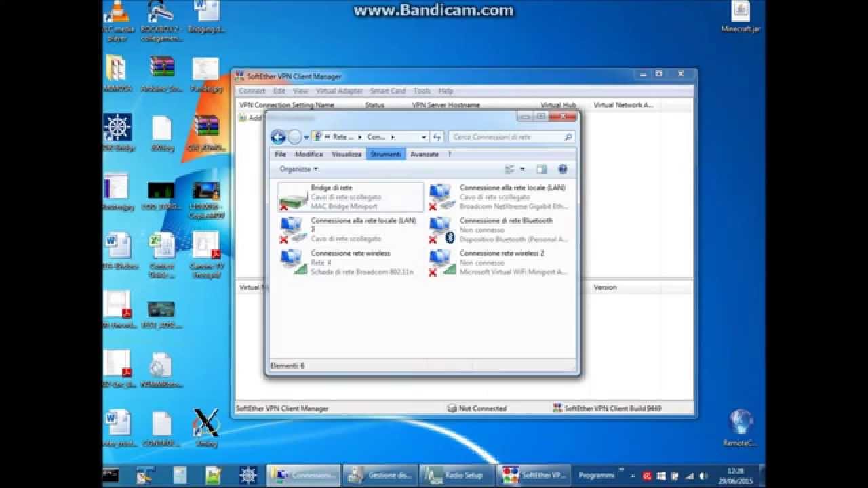Image resolution: width=868 pixels, height=488 pixels.
Task: Open Edit menu in SoftEther window
Action: coord(279,91)
